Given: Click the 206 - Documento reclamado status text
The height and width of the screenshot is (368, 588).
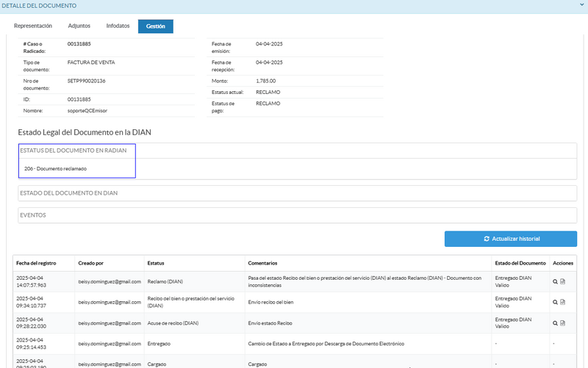Looking at the screenshot, I should [x=55, y=169].
